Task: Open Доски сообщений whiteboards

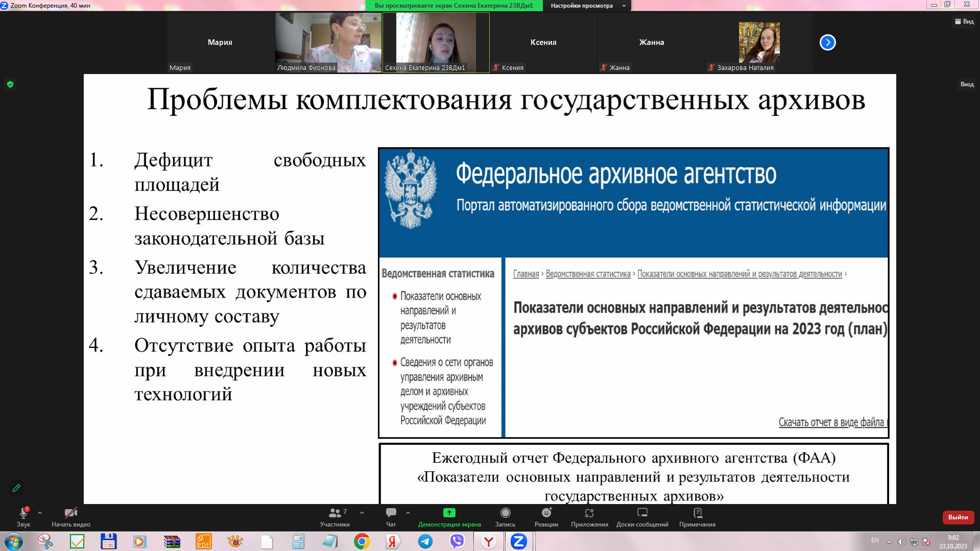Action: pyautogui.click(x=642, y=516)
